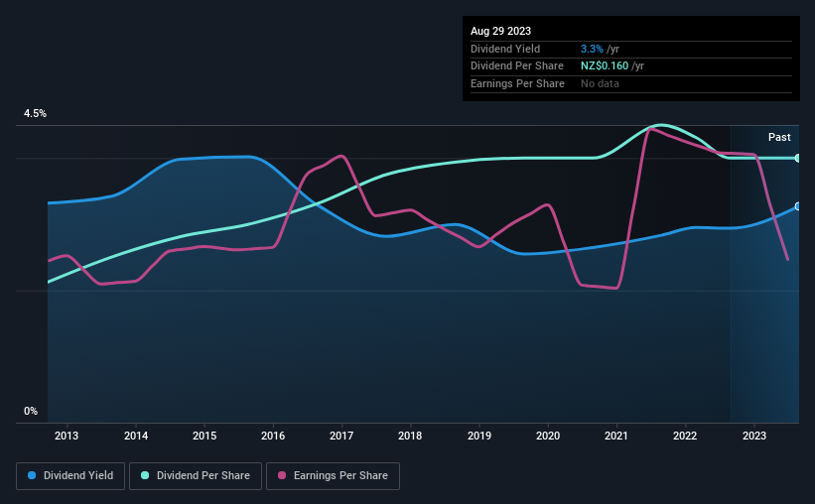Click the pink Earnings Per Share legend dot
This screenshot has width=815, height=504.
282,475
